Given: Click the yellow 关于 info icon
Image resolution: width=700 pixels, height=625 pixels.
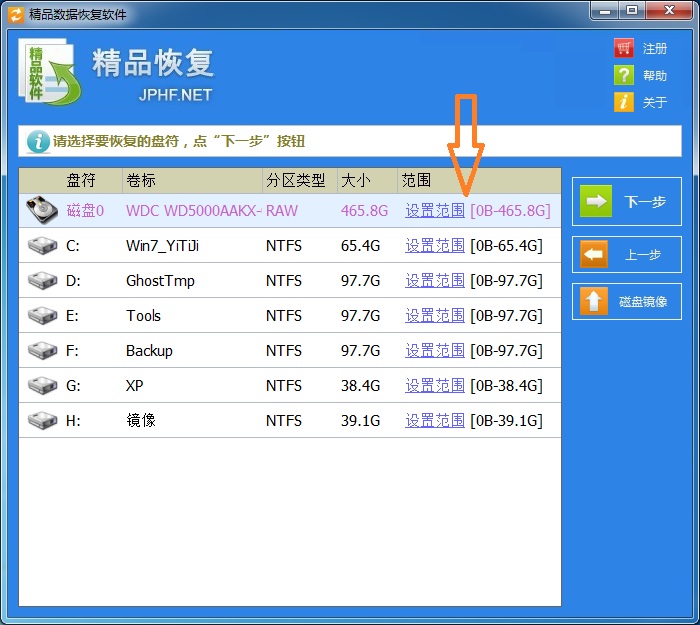Looking at the screenshot, I should [624, 102].
